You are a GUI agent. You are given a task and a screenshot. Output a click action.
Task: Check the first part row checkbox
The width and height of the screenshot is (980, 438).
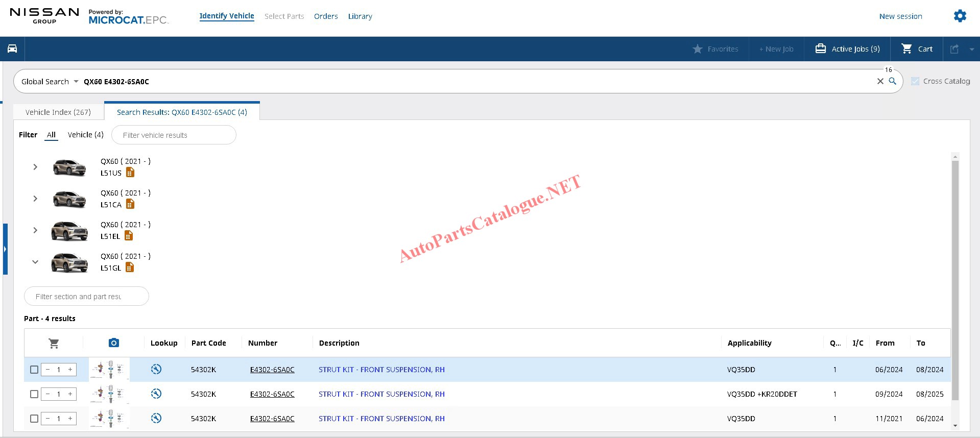coord(34,370)
